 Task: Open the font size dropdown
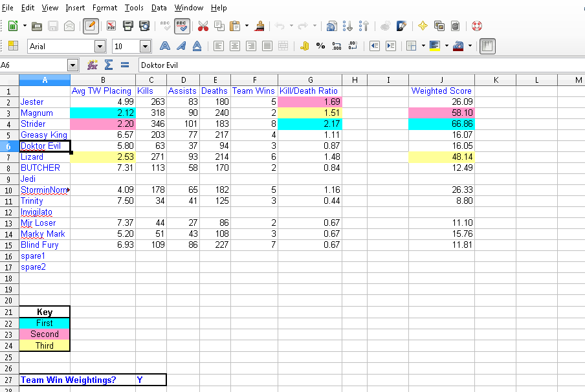(x=145, y=46)
